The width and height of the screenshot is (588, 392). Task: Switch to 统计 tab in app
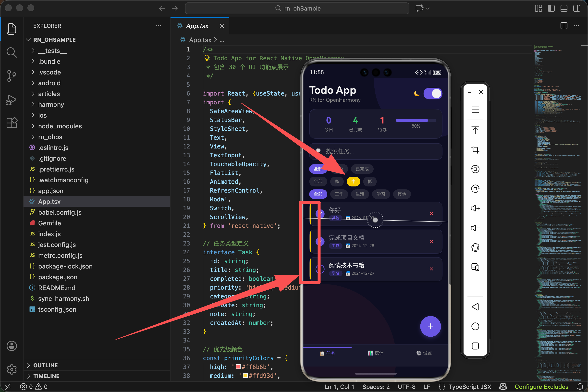pos(376,353)
